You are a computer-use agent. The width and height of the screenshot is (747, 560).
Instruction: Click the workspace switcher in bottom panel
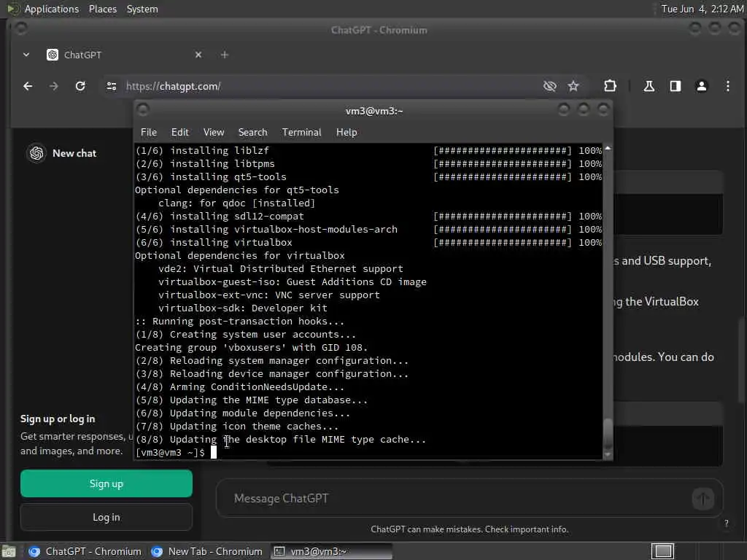[x=662, y=551]
